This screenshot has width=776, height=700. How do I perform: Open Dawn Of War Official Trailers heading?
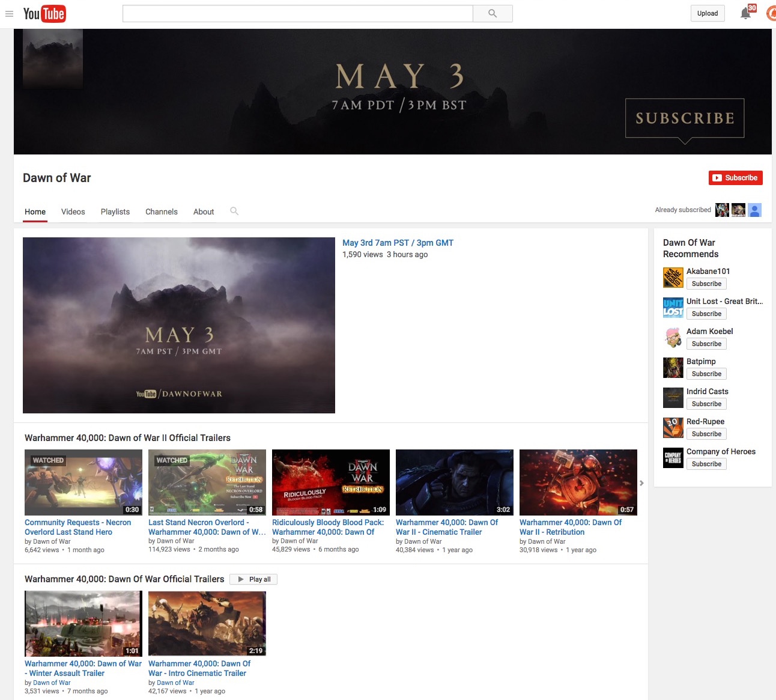(x=124, y=579)
